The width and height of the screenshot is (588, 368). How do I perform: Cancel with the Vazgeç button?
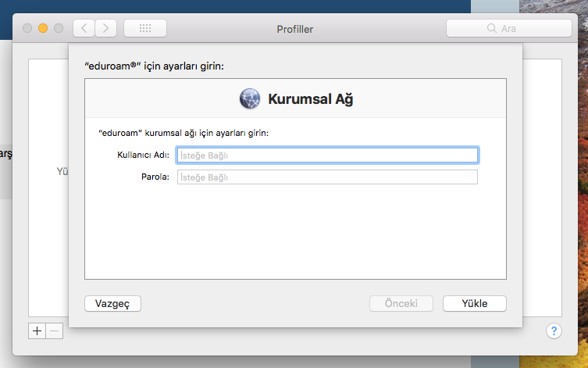coord(113,303)
